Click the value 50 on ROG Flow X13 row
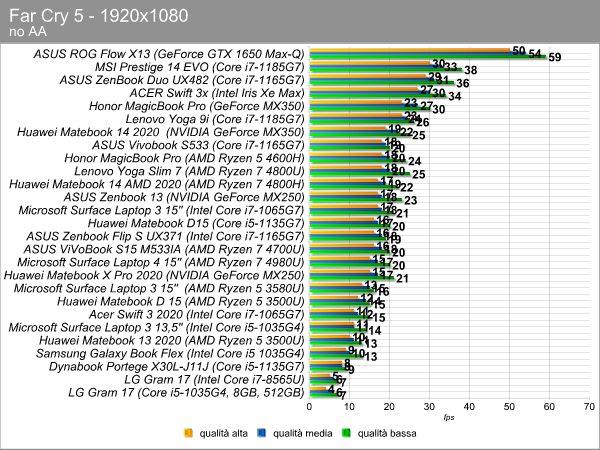 pyautogui.click(x=518, y=51)
